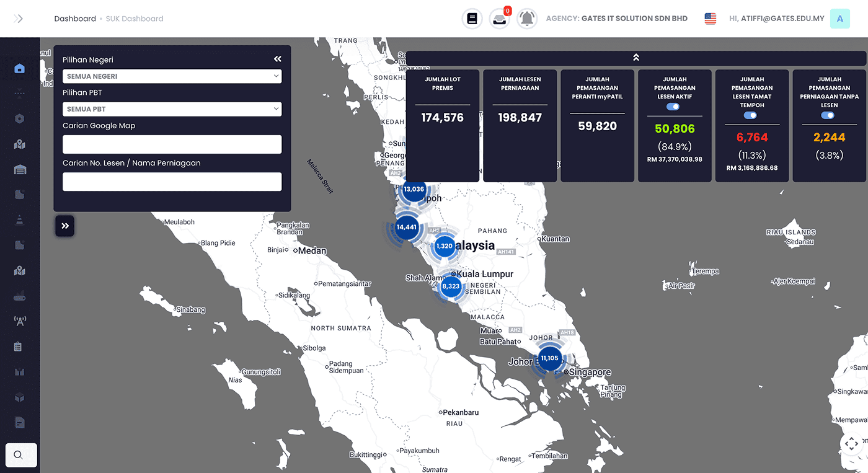
Task: Collapse the statistics bar with double chevron
Action: click(x=635, y=56)
